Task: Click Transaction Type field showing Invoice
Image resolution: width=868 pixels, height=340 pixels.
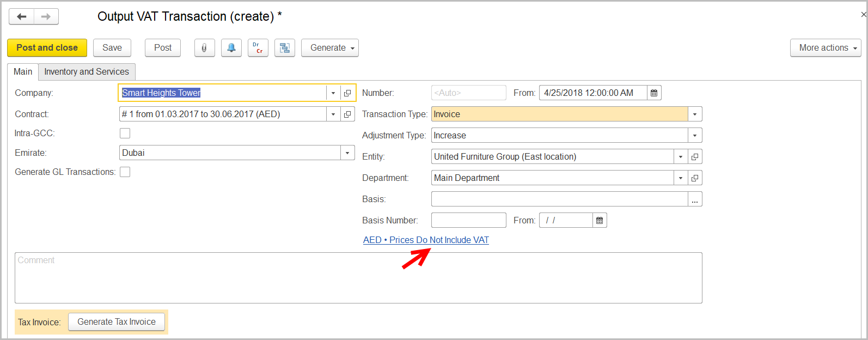Action: pos(560,114)
